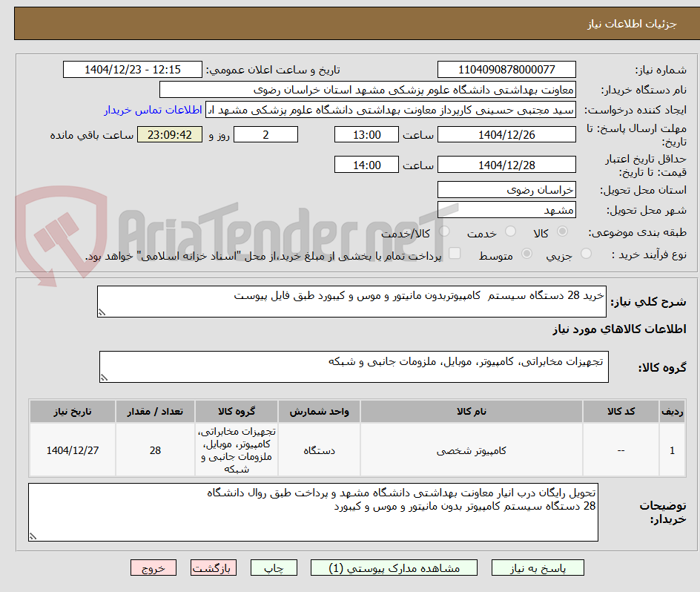700x592 pixels.
Task: Click the remaining days field showing 2
Action: 265,134
